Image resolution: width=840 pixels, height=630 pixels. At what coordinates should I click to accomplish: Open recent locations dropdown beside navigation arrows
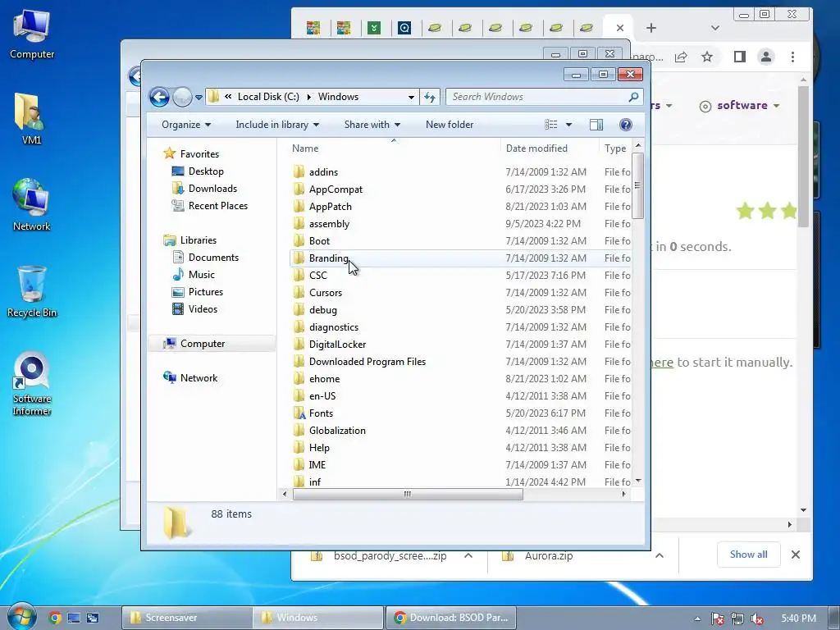point(199,98)
